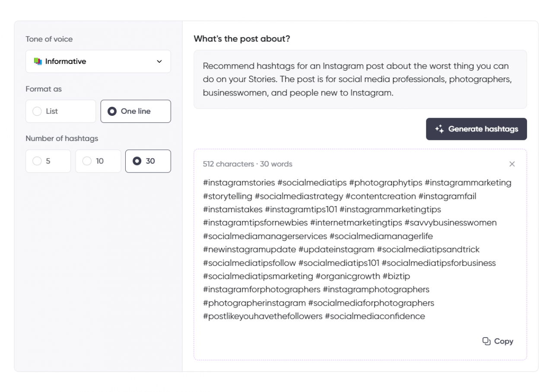Set hashtag count to 30
The height and width of the screenshot is (392, 553).
(x=148, y=161)
